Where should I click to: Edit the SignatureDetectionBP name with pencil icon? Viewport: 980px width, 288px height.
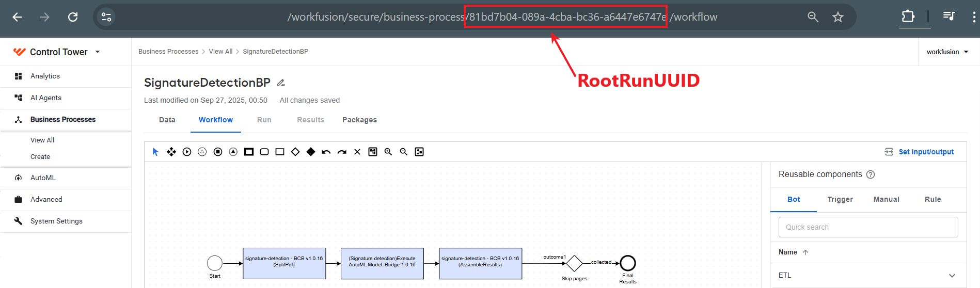(x=281, y=83)
